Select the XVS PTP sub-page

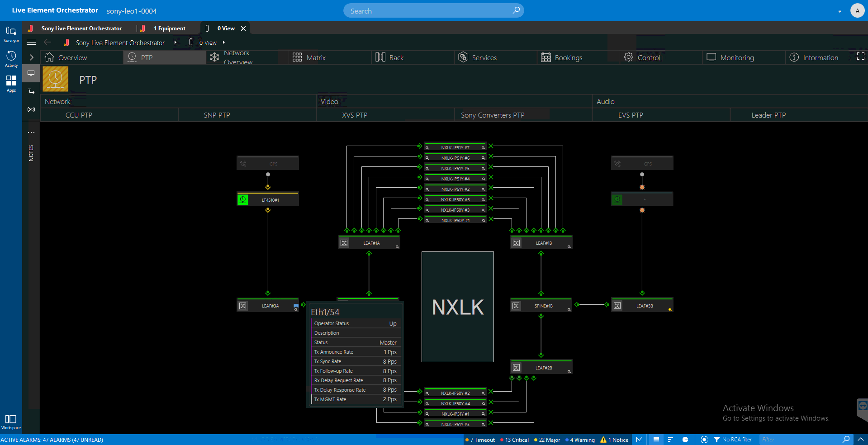(x=385, y=115)
